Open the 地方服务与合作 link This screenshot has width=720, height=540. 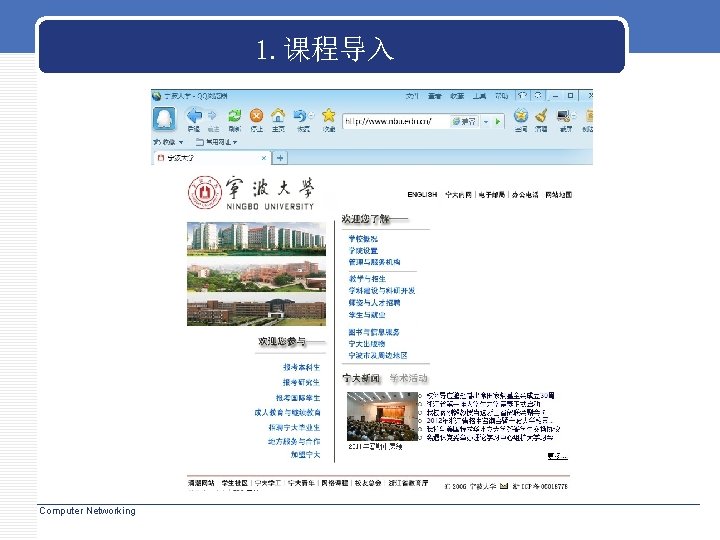click(294, 441)
